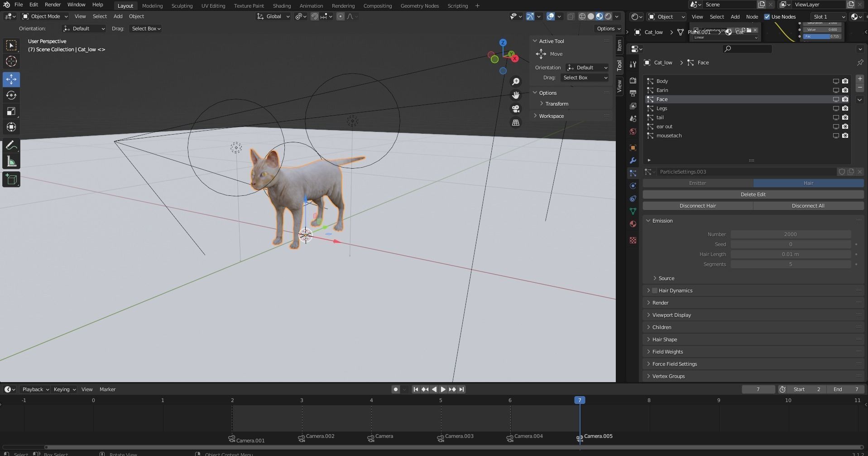The image size is (868, 456).
Task: Activate the Cursor tool
Action: click(x=11, y=61)
